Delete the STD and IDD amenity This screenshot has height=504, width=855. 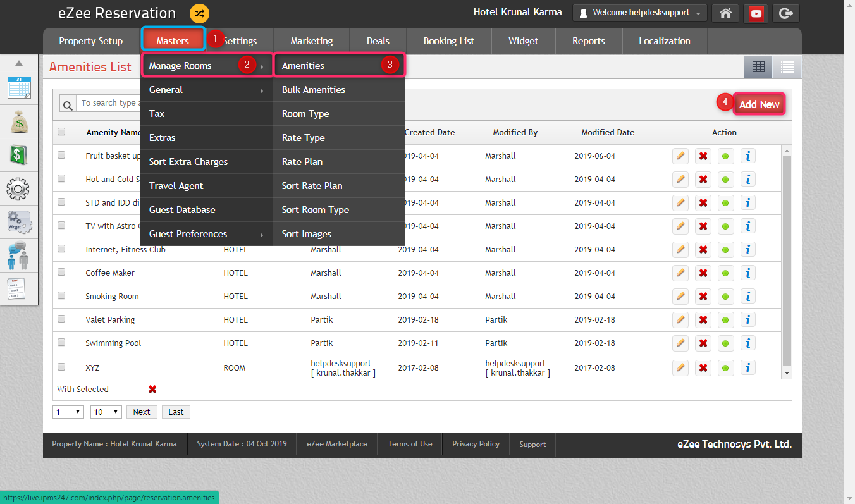703,203
